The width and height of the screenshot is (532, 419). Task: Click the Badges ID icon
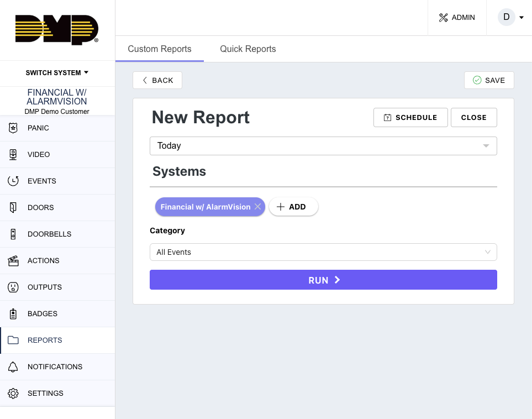pyautogui.click(x=13, y=314)
